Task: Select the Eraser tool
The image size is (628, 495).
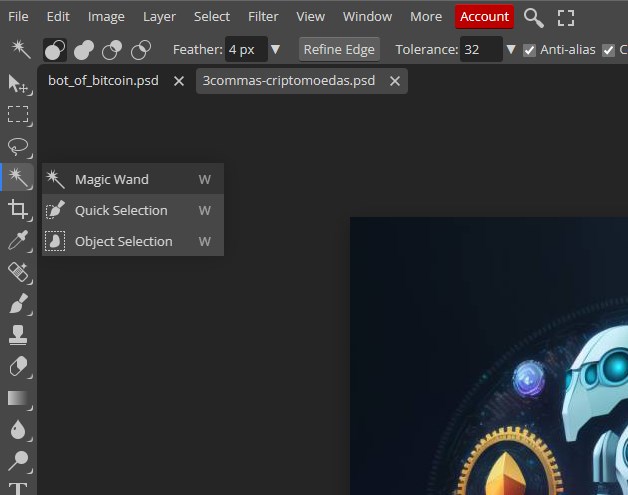Action: (x=18, y=366)
